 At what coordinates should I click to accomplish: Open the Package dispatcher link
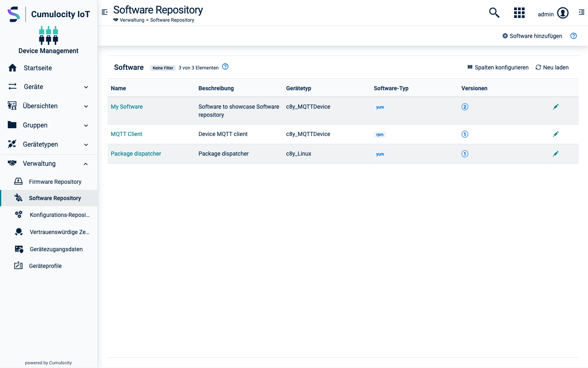pyautogui.click(x=136, y=154)
